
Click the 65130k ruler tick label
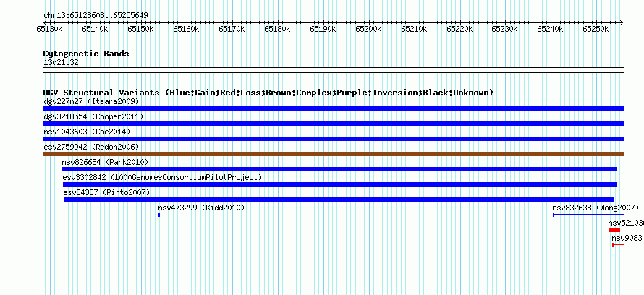pyautogui.click(x=49, y=29)
